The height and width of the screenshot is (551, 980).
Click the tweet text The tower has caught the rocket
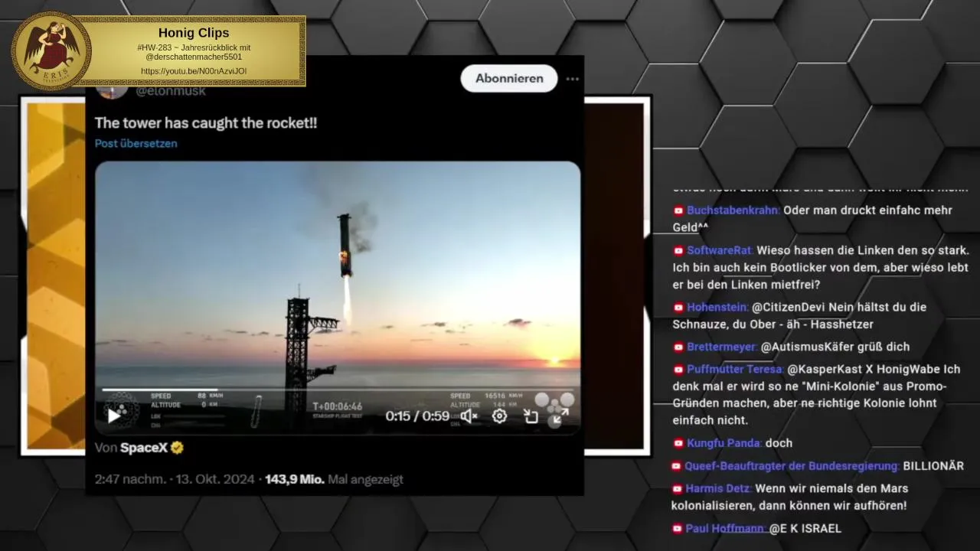[x=206, y=122]
